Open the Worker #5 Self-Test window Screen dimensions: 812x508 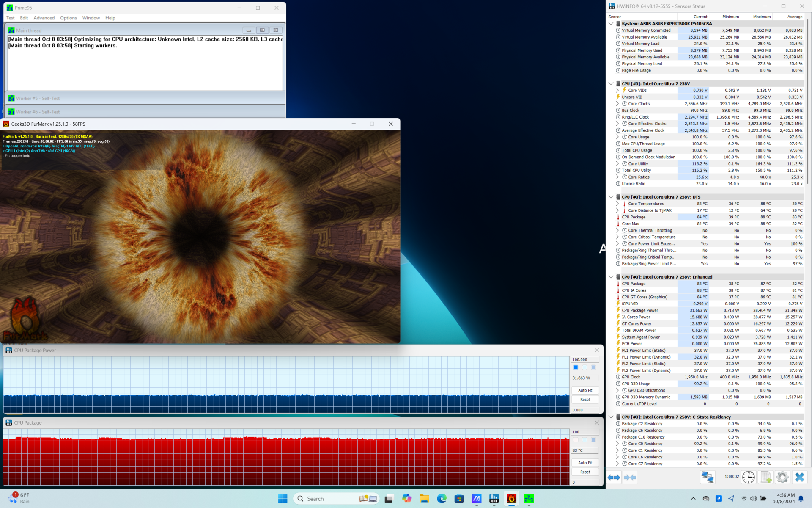38,98
